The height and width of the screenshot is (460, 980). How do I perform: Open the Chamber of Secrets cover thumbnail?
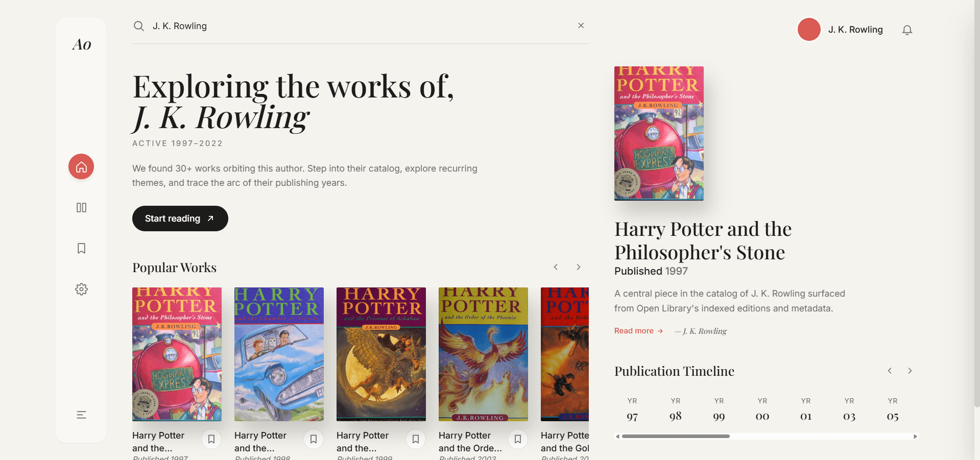click(x=279, y=354)
